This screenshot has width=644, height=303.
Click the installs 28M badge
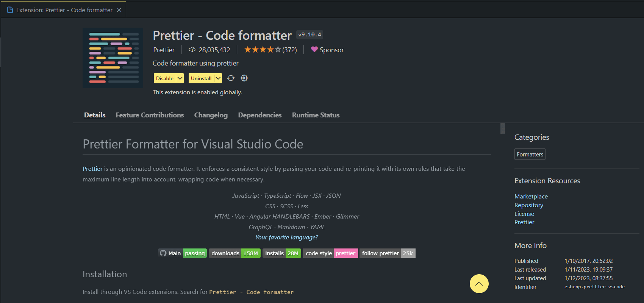point(282,253)
